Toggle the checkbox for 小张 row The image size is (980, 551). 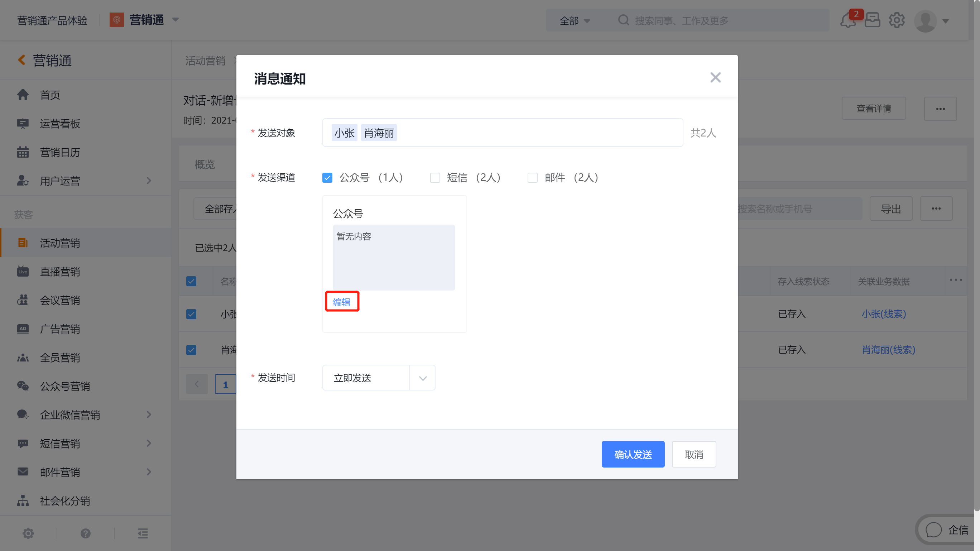[191, 314]
